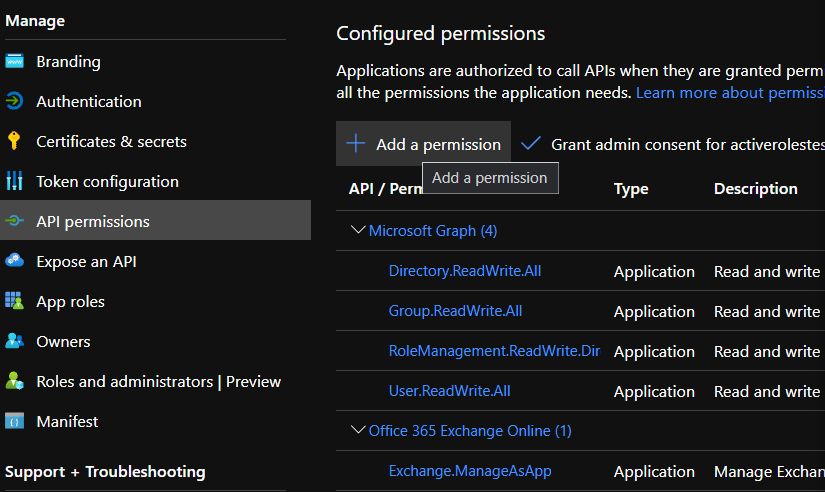Open Office 365 Exchange Online (1) link

470,430
